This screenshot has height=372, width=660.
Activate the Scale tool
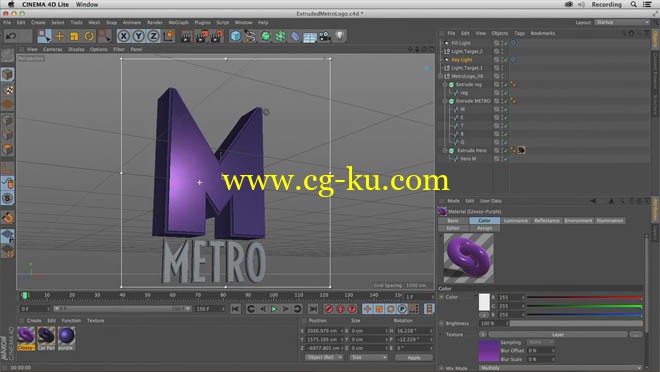(74, 36)
